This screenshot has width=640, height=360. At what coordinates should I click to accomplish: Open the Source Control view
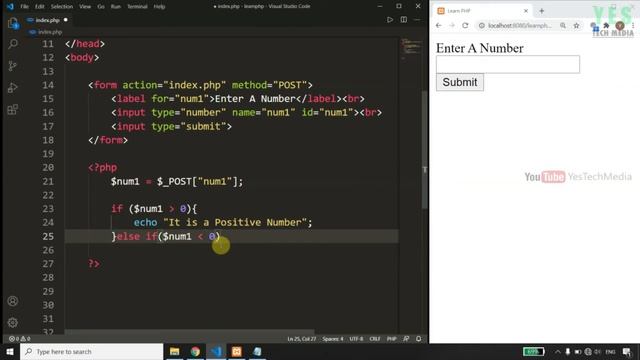tap(13, 66)
